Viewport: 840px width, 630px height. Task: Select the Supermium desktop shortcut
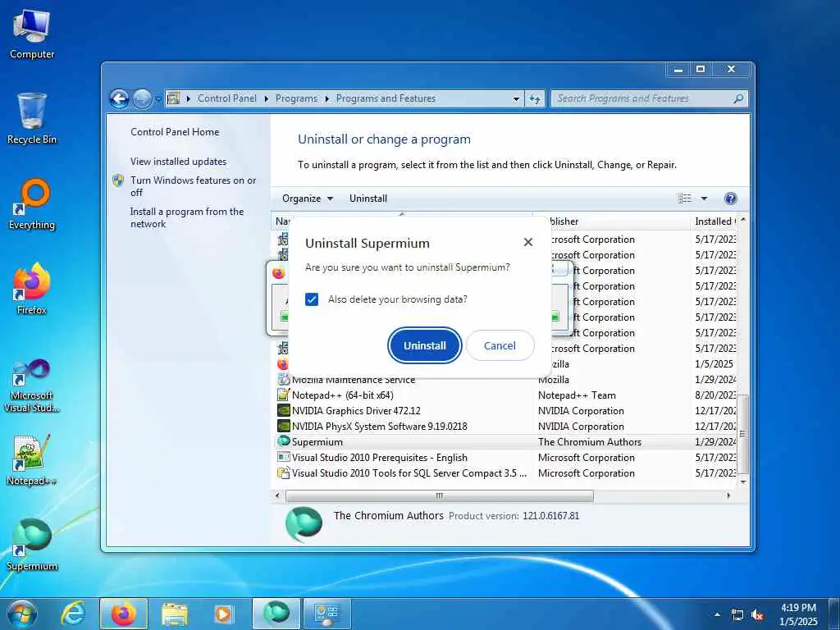click(32, 545)
